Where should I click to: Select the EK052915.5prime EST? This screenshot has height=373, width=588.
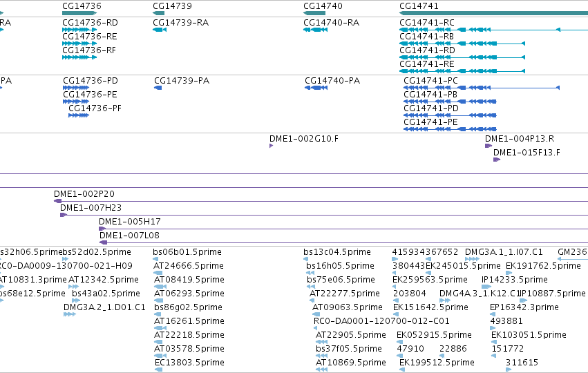point(399,342)
